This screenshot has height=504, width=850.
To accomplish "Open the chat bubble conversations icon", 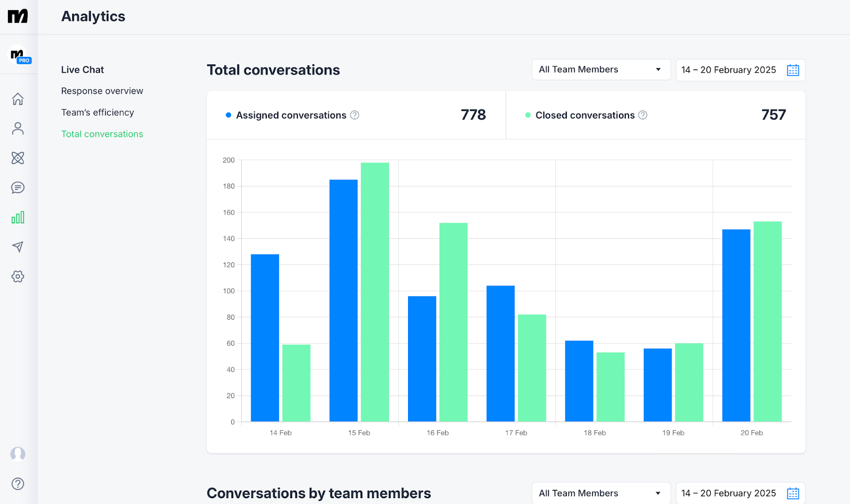I will click(18, 187).
